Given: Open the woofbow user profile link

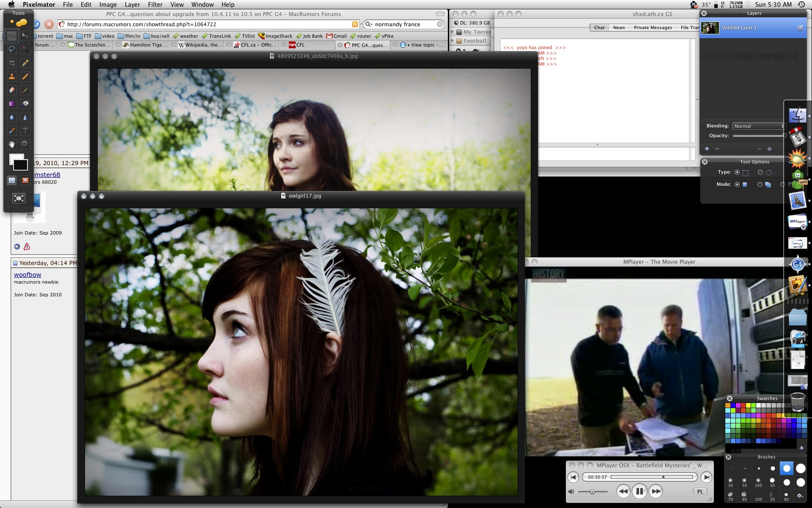Looking at the screenshot, I should [x=27, y=275].
